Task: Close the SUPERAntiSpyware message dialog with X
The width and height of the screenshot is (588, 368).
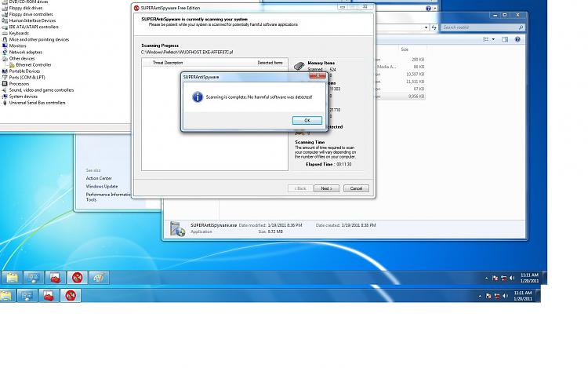Action: coord(318,76)
